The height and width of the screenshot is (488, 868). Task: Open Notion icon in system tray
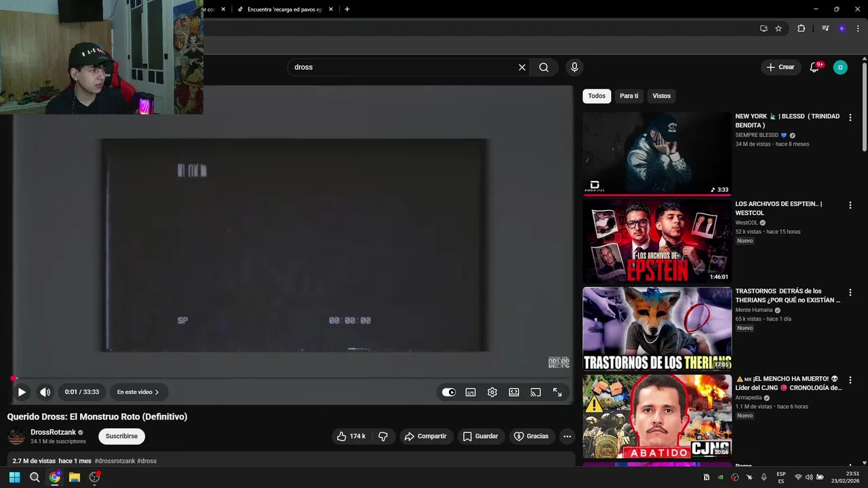(707, 477)
